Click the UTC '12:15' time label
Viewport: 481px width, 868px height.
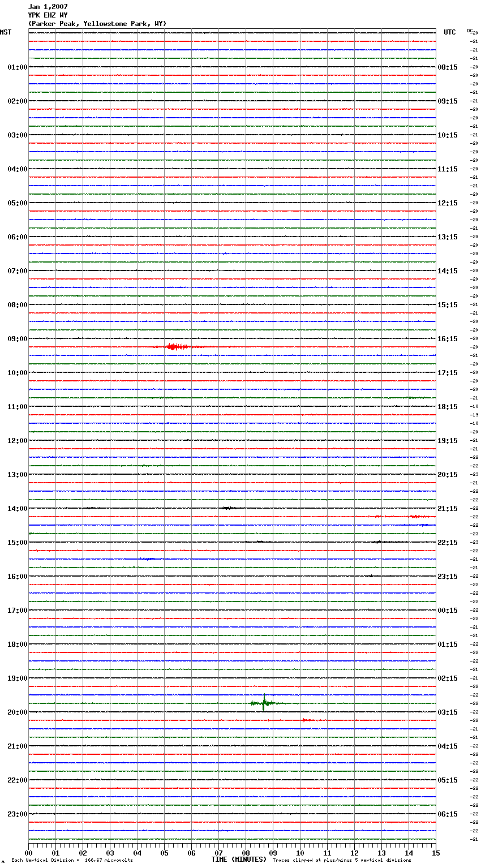tap(448, 203)
